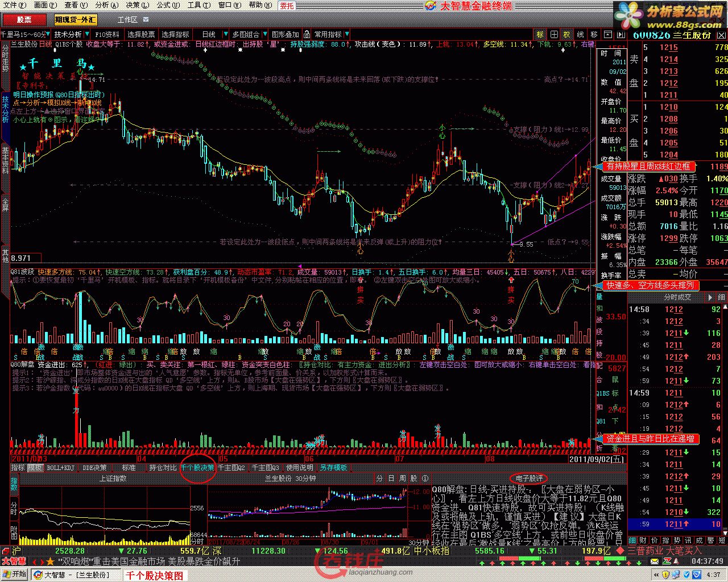Switch mini chart to 周 period
Viewport: 728px width, 582px height.
point(403,479)
